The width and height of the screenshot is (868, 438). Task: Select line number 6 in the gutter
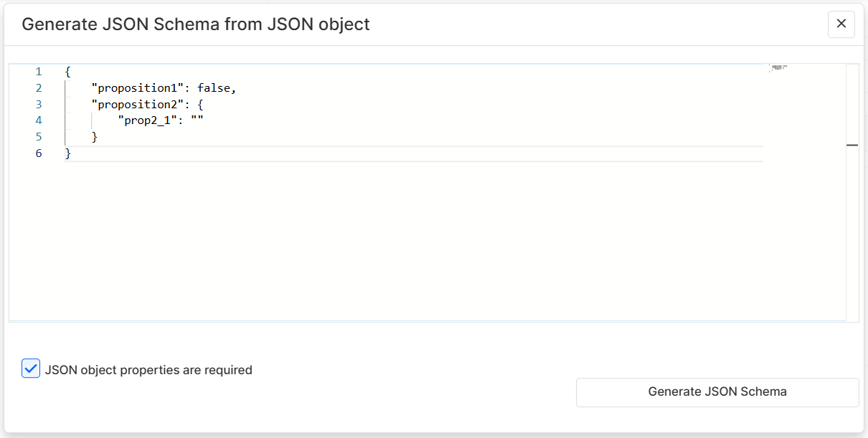coord(39,153)
